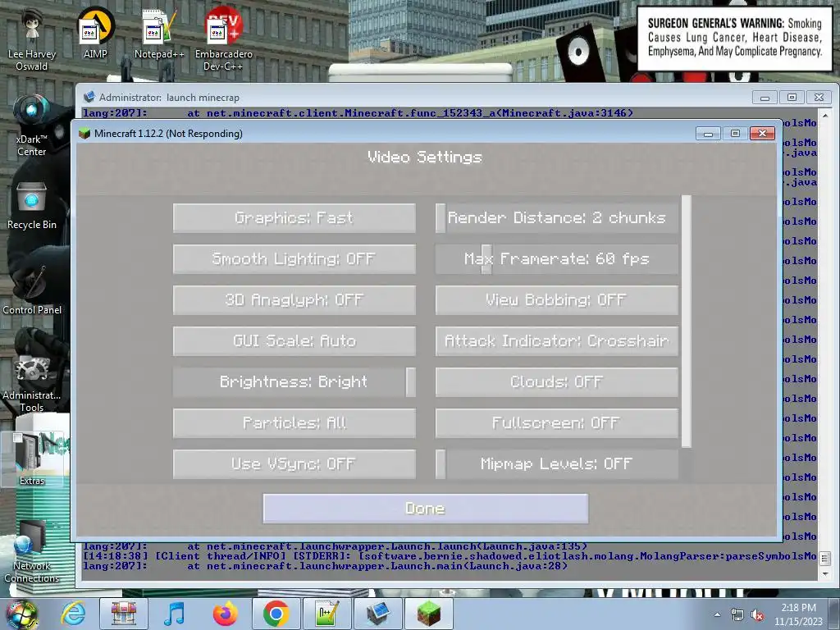Select the xDark Center desktop icon

pyautogui.click(x=32, y=125)
